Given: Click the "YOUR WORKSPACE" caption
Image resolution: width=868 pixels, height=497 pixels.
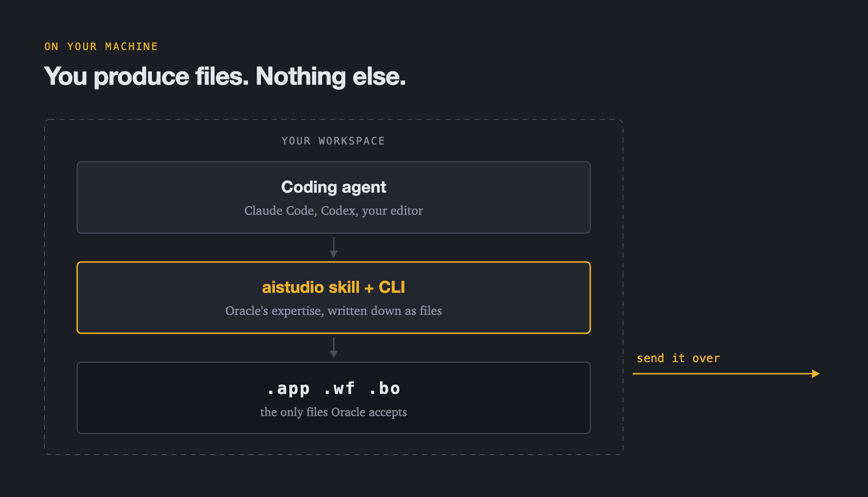Looking at the screenshot, I should 333,141.
